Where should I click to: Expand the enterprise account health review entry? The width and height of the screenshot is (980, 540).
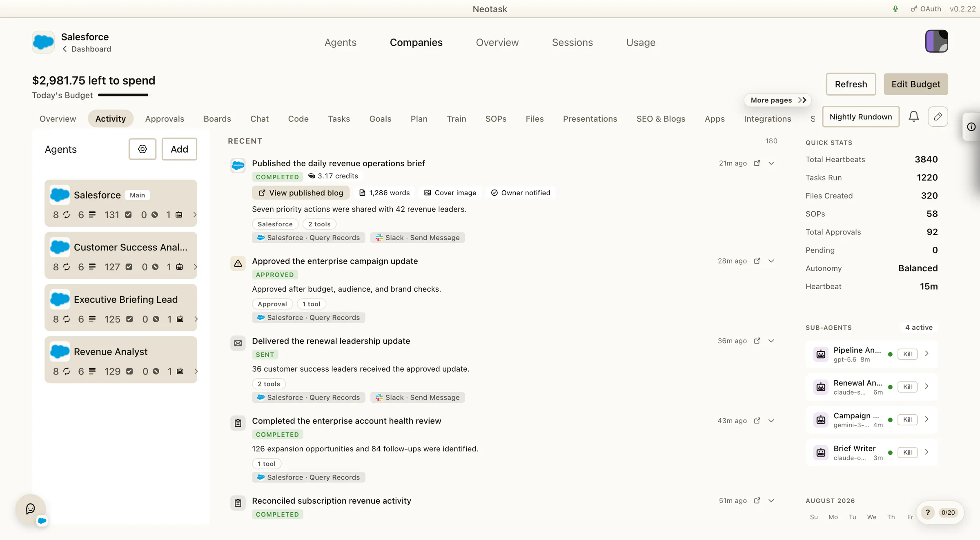tap(771, 420)
